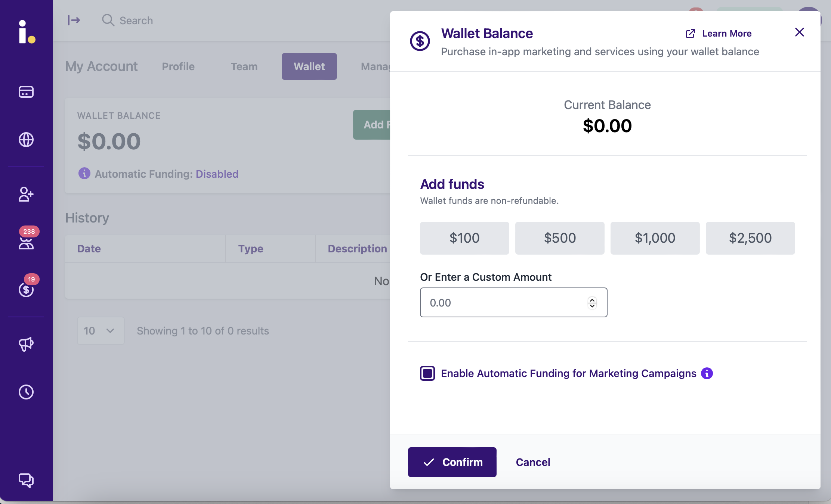This screenshot has width=831, height=504.
Task: Select the $1,000 preset amount button
Action: (x=655, y=238)
